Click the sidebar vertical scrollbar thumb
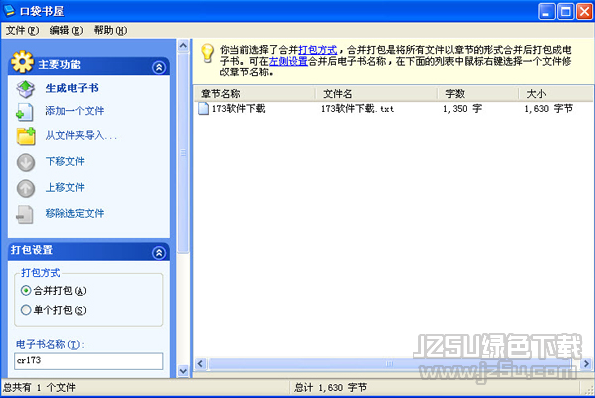595x398 pixels. (x=183, y=153)
